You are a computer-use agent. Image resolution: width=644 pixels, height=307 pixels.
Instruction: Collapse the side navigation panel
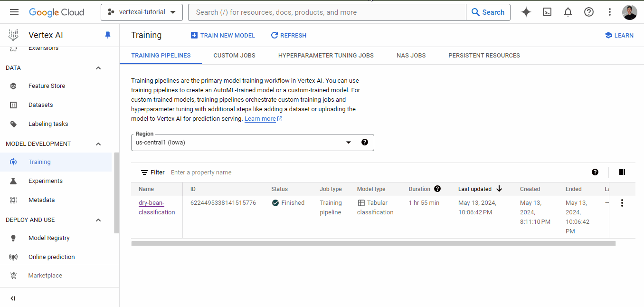(x=13, y=298)
